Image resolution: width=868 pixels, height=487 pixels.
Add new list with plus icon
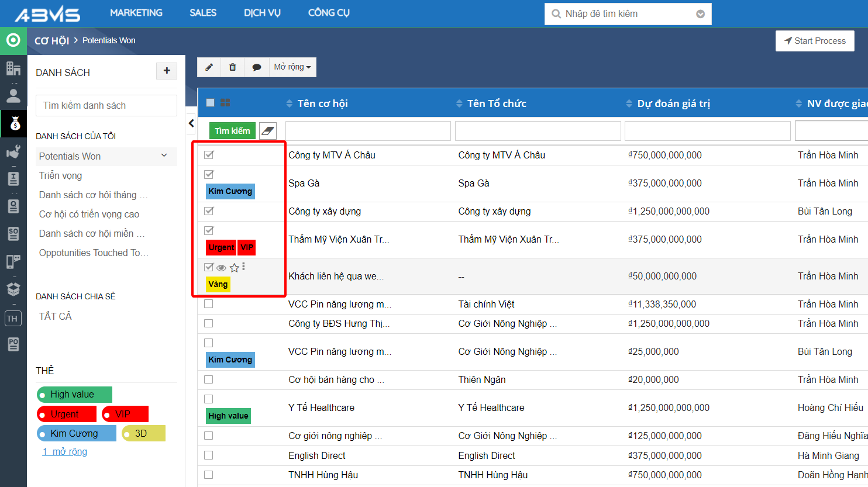pos(167,71)
